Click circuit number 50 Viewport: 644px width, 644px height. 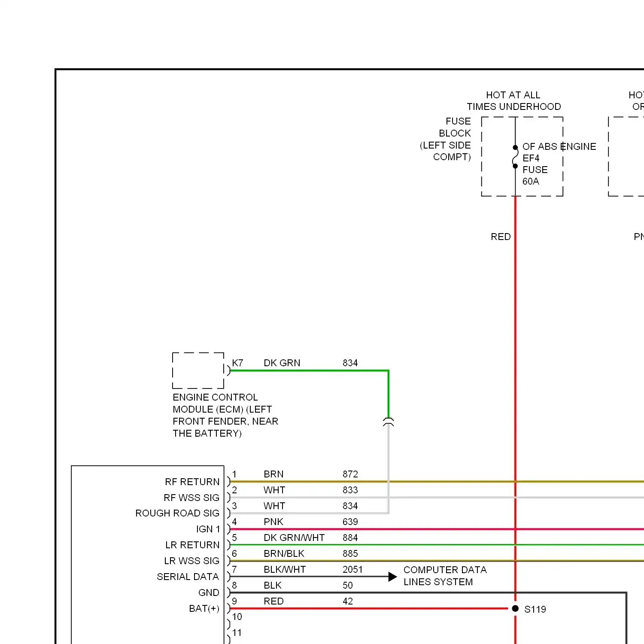(348, 585)
